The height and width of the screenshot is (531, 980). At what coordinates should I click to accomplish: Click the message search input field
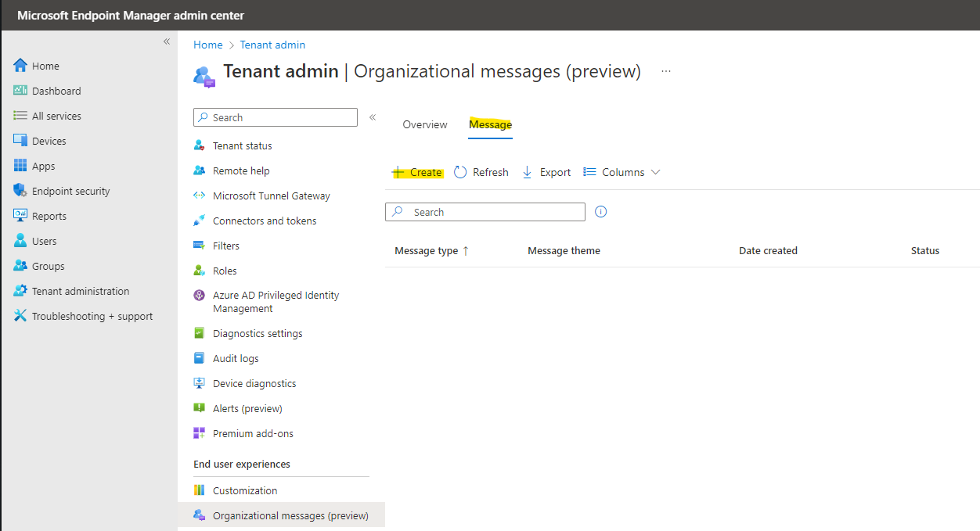coord(485,212)
